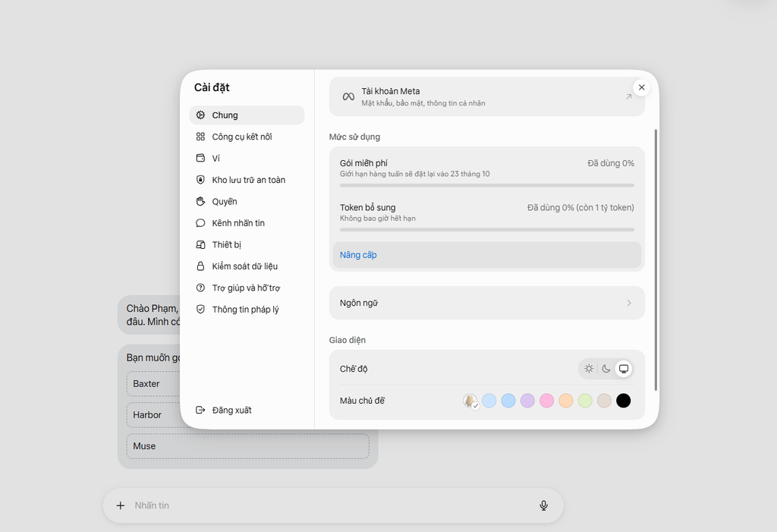This screenshot has width=777, height=532.
Task: Click the "Mức sử dụng" section heading
Action: (x=355, y=137)
